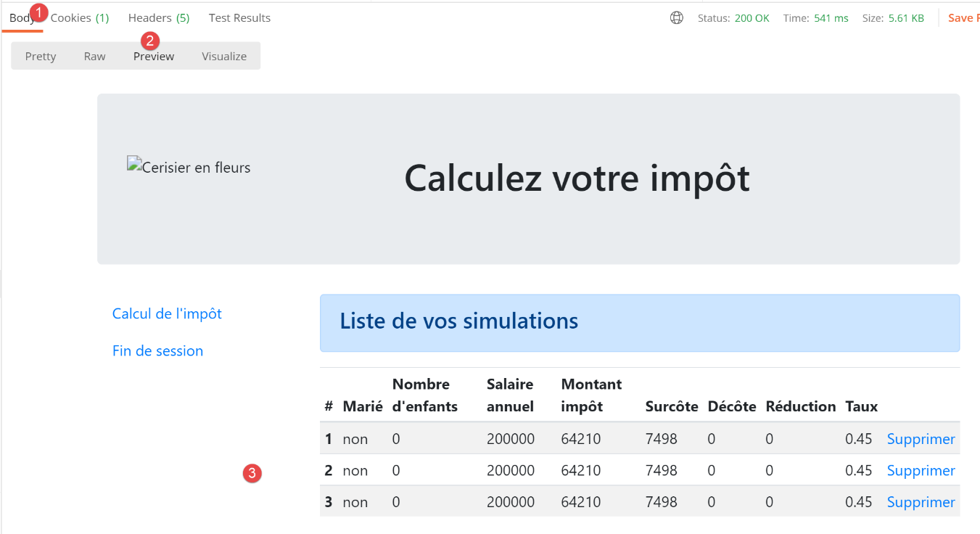Select the Raw view mode
The height and width of the screenshot is (534, 980).
click(95, 57)
